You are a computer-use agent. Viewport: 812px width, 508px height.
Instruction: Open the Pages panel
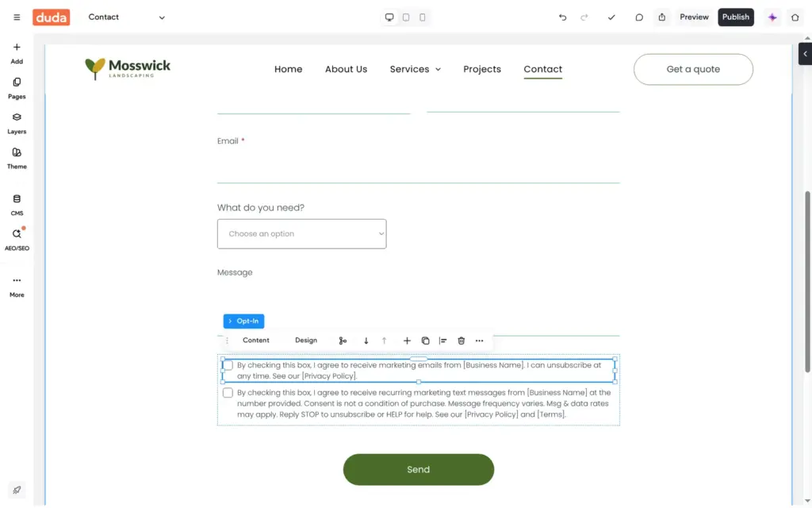pyautogui.click(x=17, y=89)
